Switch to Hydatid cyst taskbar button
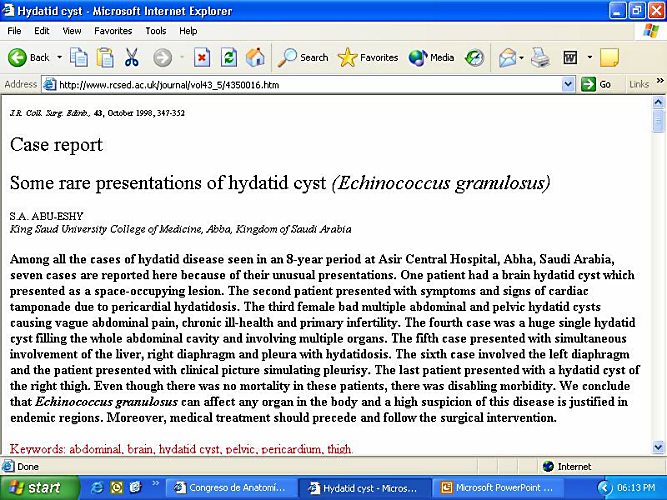 coord(364,488)
